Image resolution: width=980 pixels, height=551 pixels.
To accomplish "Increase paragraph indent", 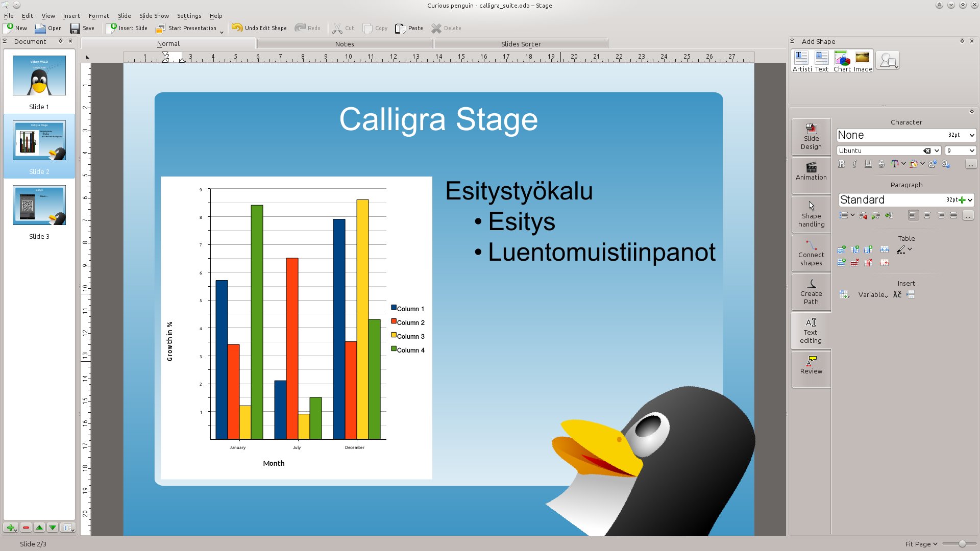I will [876, 215].
